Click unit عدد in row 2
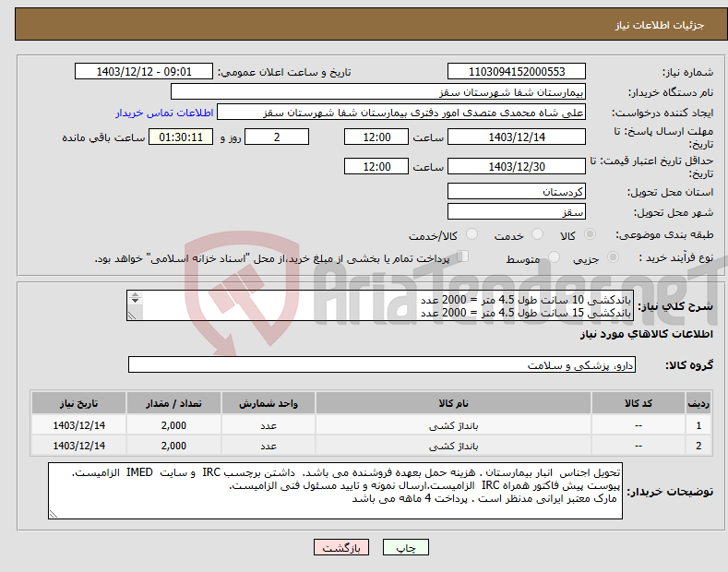728x572 pixels. point(269,446)
